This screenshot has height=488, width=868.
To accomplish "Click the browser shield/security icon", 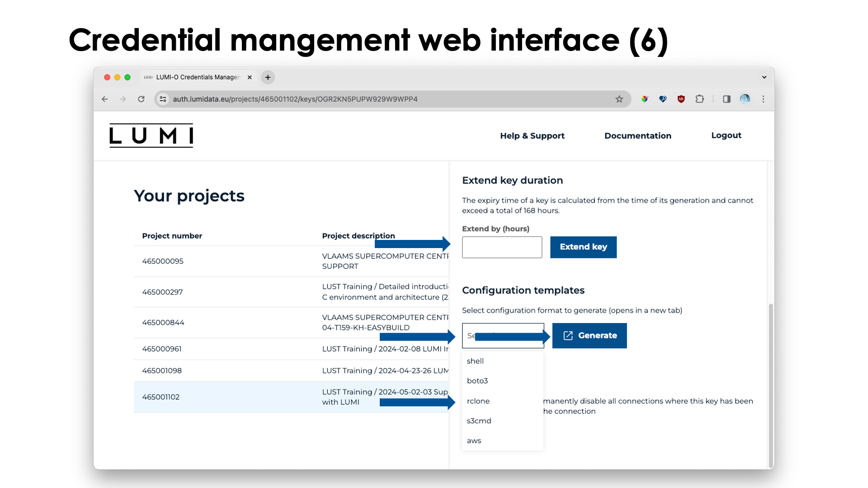I will pyautogui.click(x=679, y=99).
